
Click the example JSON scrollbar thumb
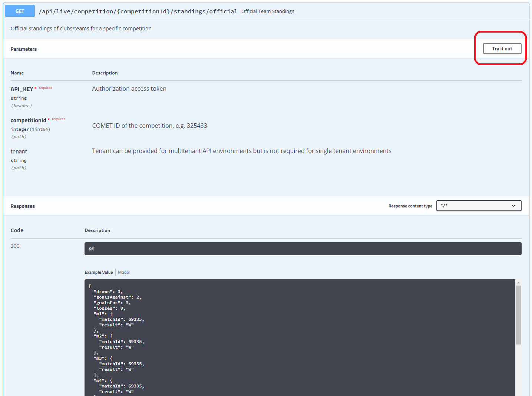518,315
